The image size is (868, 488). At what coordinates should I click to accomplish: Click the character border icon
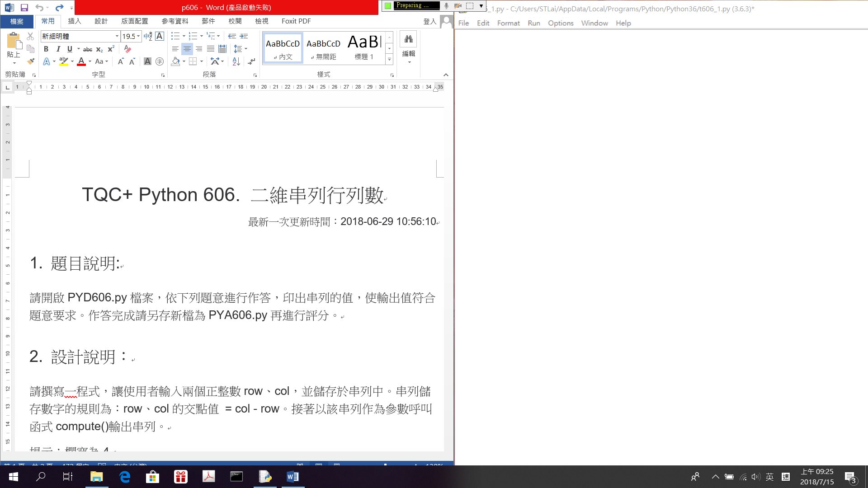click(x=160, y=36)
